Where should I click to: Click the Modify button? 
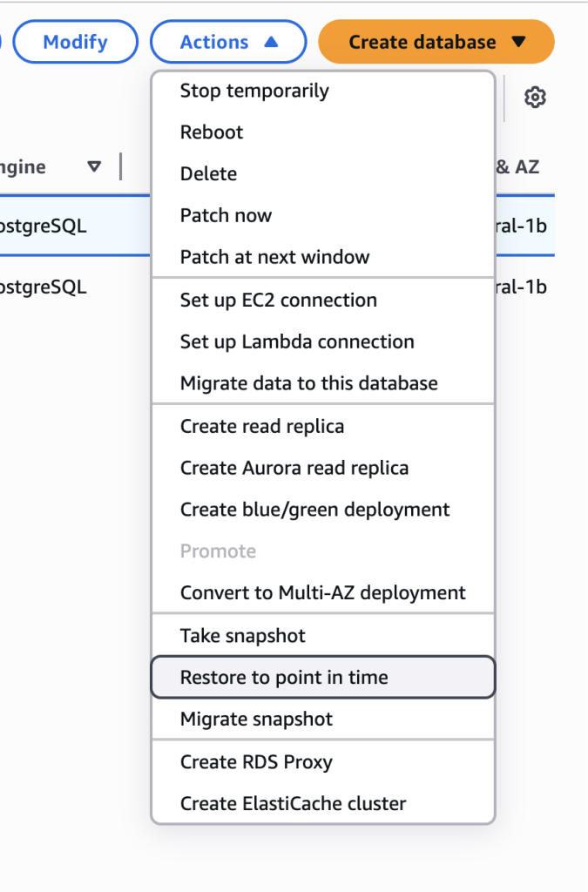tap(75, 42)
